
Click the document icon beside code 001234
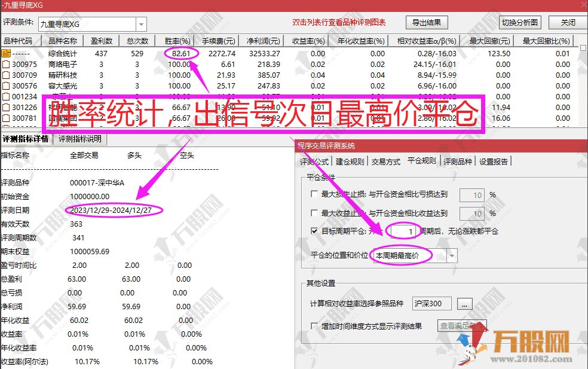click(x=6, y=96)
